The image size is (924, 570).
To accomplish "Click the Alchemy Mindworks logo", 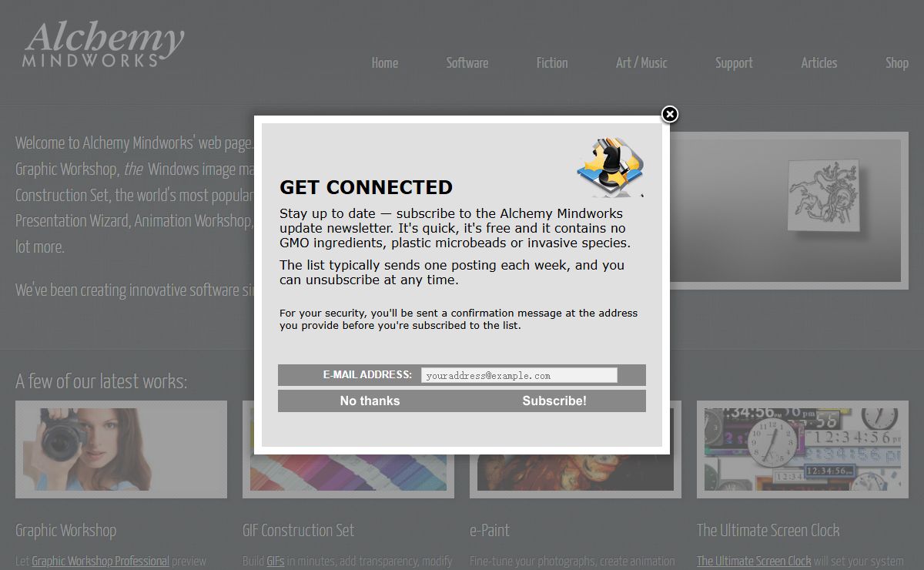I will [104, 45].
